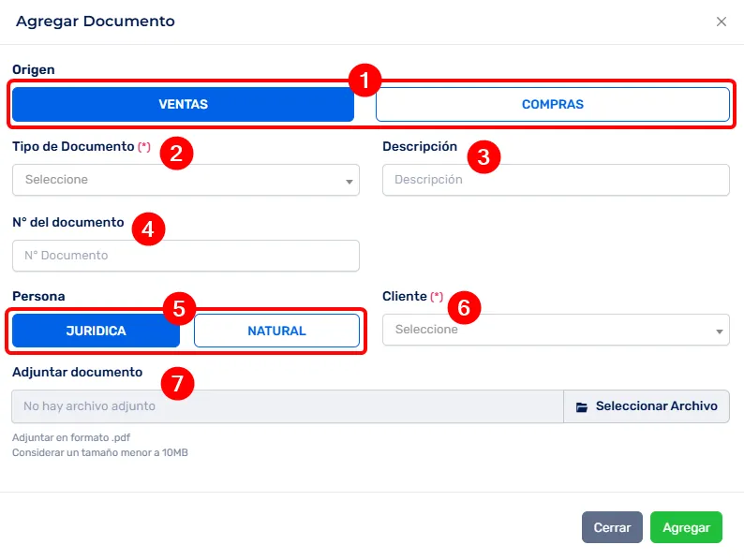The height and width of the screenshot is (560, 744).
Task: Click red step marker number 6
Action: 464,307
